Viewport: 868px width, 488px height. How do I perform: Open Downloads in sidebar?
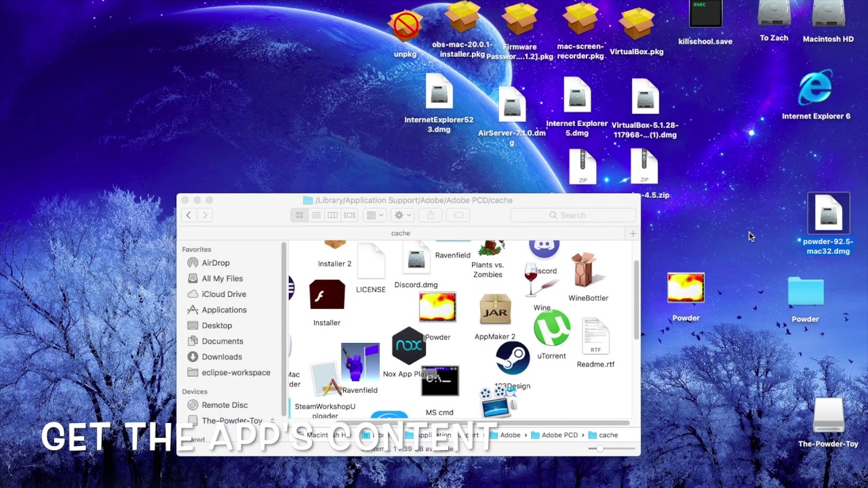click(x=221, y=357)
